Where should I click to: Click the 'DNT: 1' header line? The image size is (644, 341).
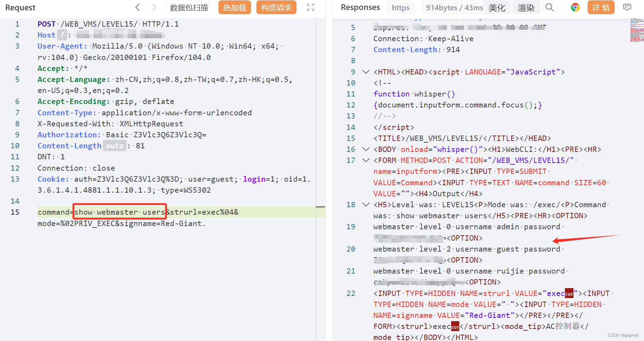51,156
